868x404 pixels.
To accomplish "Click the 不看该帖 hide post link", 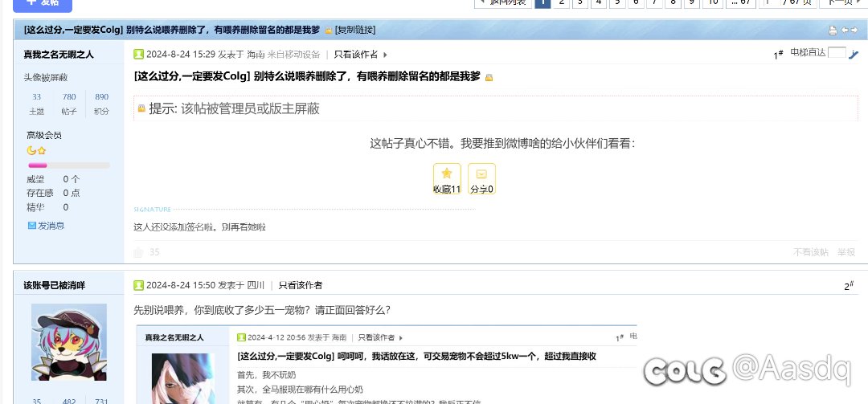I will [810, 252].
